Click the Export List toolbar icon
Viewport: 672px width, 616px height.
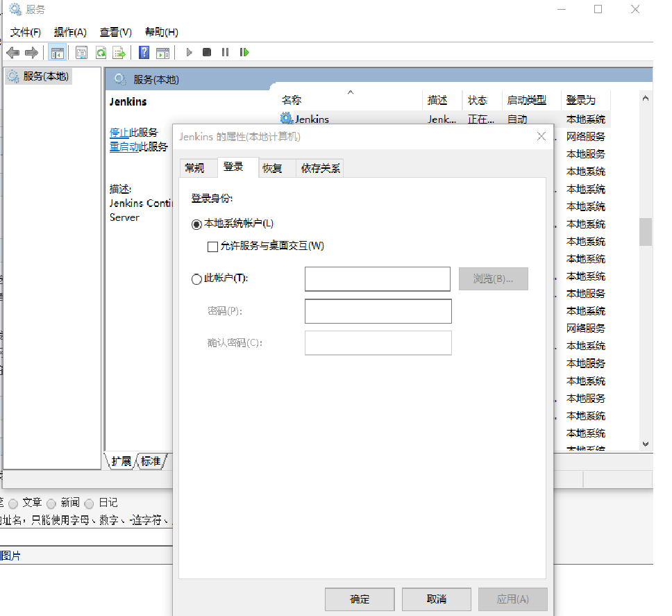(x=119, y=53)
